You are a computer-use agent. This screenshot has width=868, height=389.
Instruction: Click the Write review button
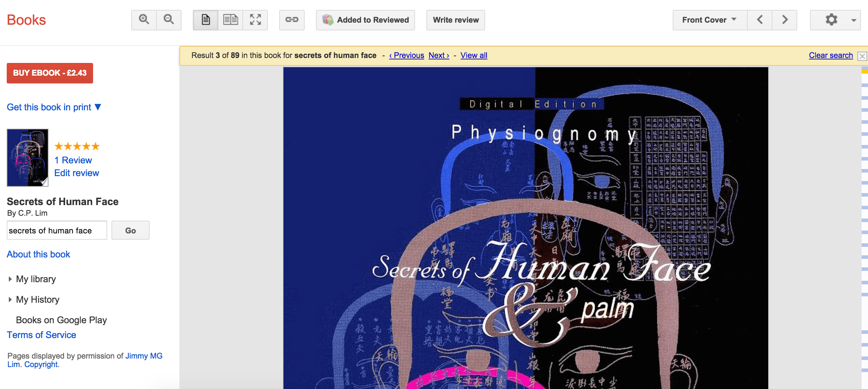pyautogui.click(x=456, y=20)
